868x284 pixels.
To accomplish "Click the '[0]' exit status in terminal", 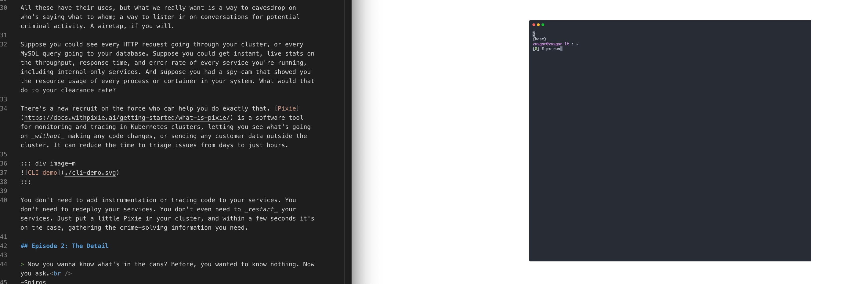I will click(x=536, y=49).
